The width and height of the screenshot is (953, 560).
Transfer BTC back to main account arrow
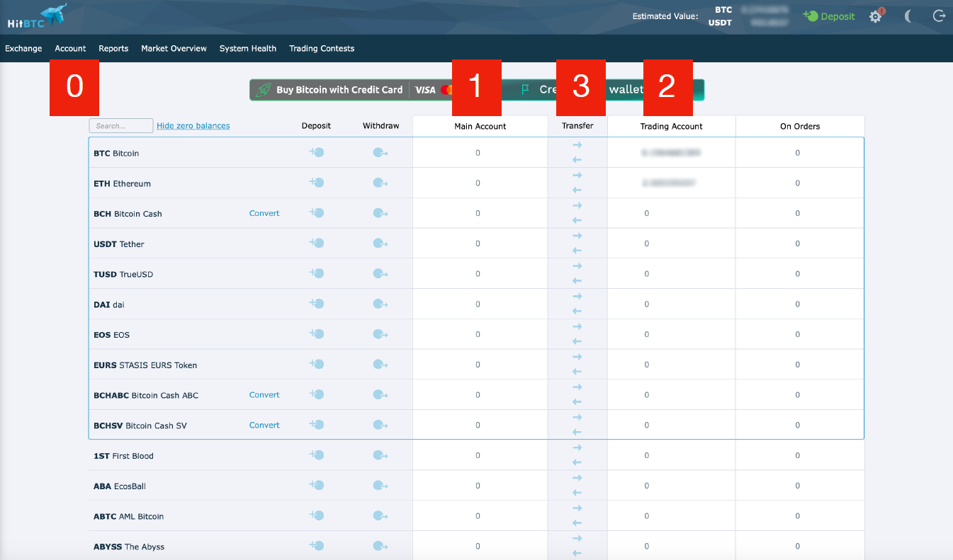tap(577, 160)
